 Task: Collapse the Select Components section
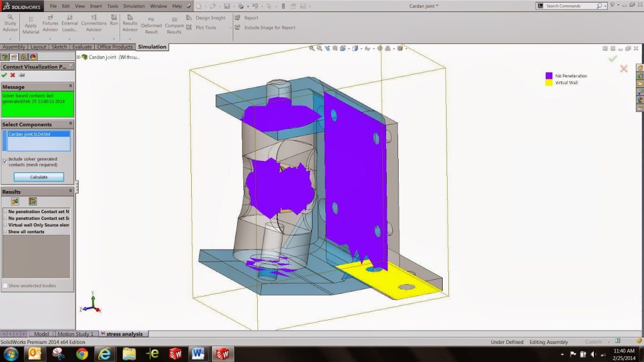(70, 124)
